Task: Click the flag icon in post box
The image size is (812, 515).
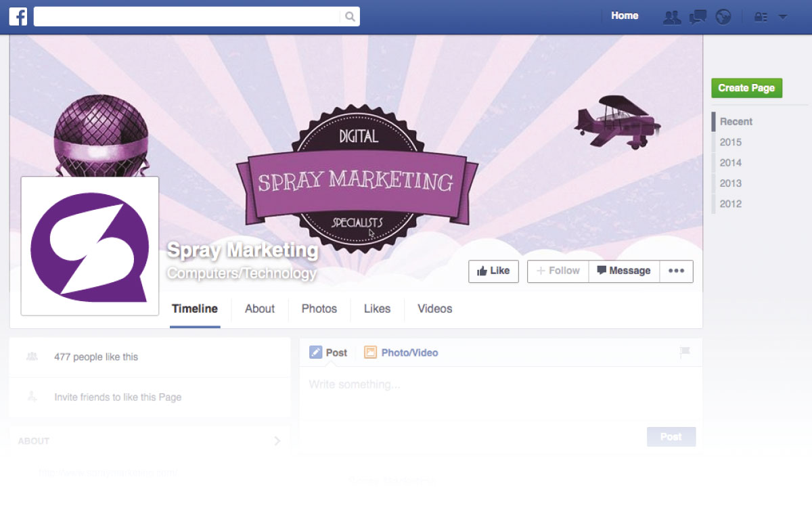Action: [x=685, y=351]
